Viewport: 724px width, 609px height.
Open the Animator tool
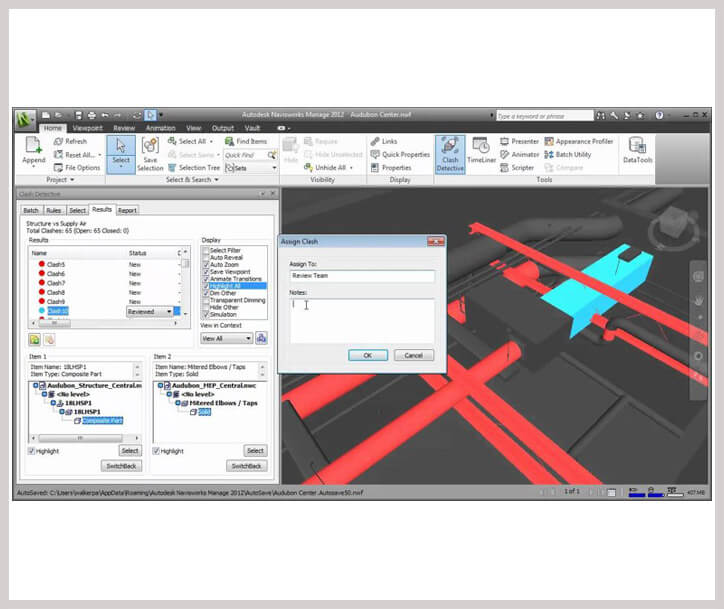pos(519,154)
